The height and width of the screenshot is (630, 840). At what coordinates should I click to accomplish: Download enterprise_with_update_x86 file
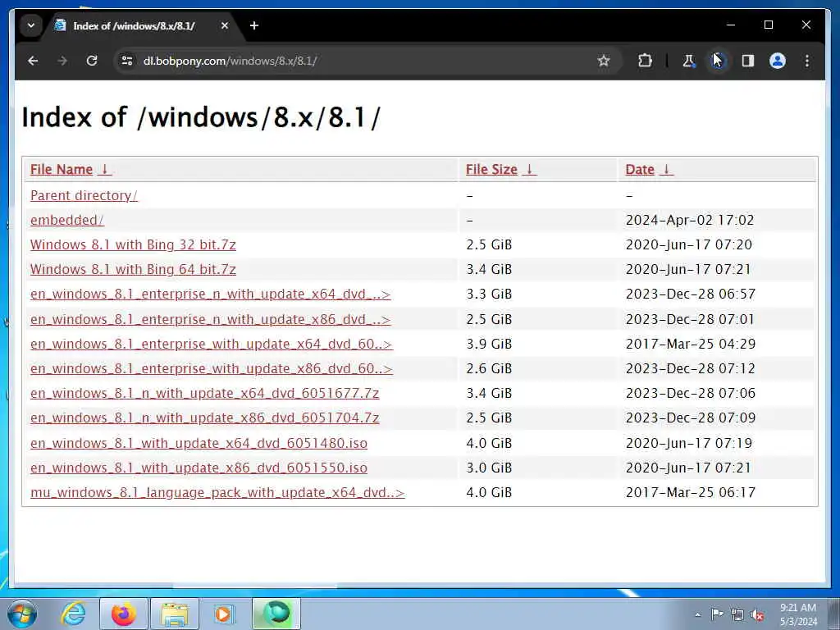212,368
